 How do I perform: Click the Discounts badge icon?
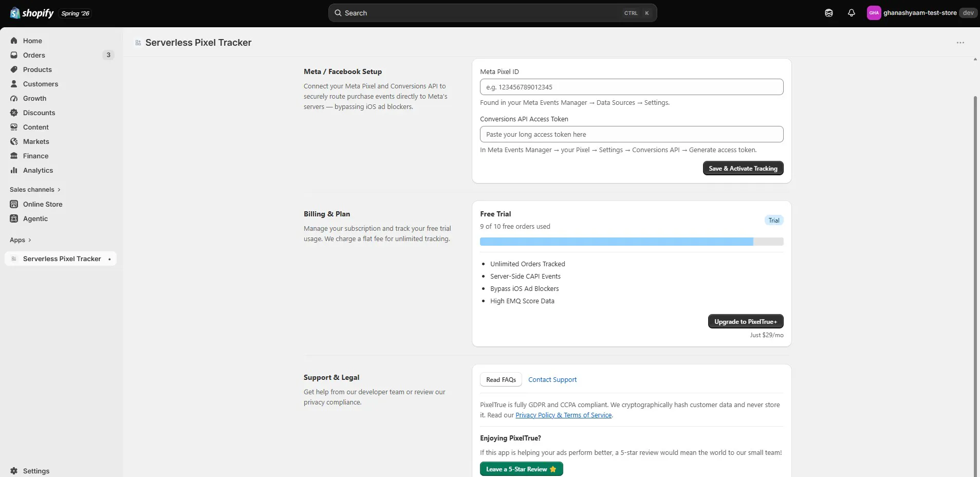pos(14,113)
